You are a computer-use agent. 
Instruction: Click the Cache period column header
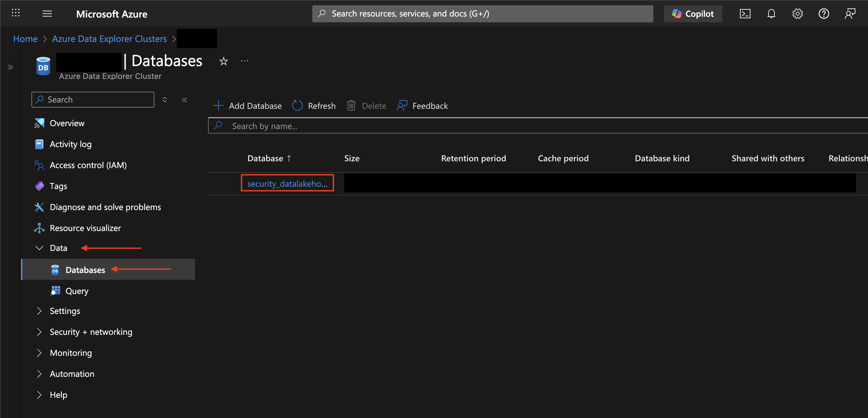[563, 158]
